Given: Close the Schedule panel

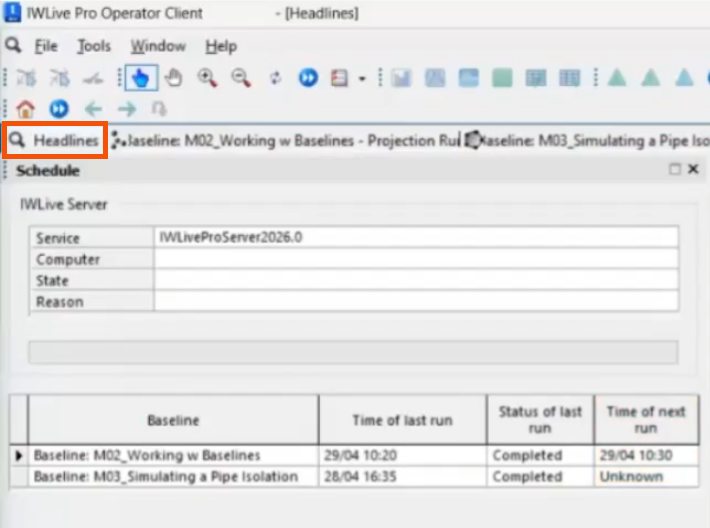Looking at the screenshot, I should [693, 169].
